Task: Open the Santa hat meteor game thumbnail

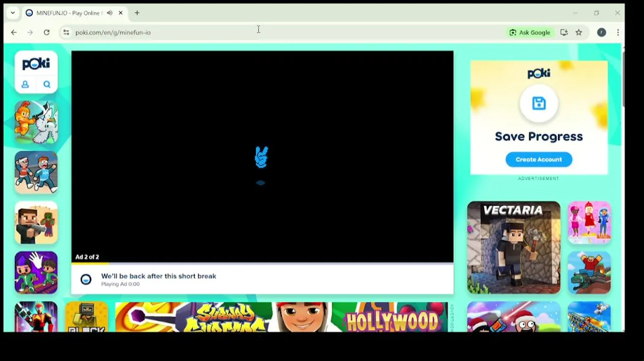Action: click(x=514, y=317)
